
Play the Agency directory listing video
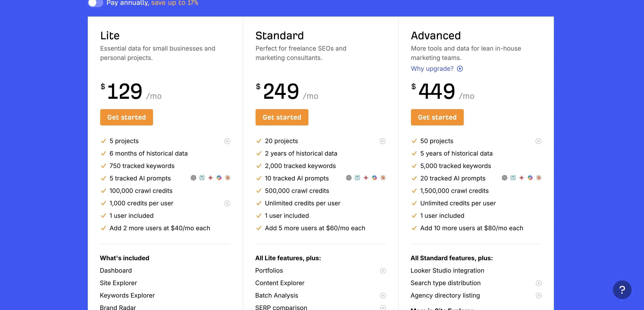tap(539, 295)
